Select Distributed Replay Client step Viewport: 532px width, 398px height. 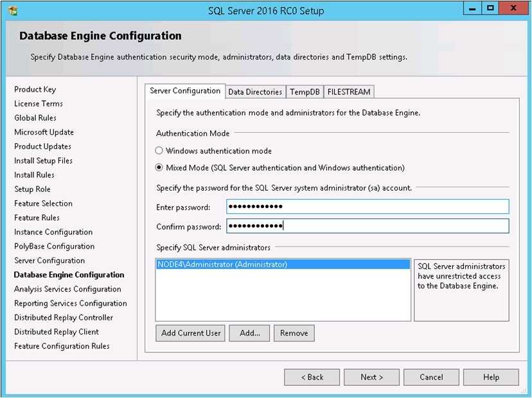57,331
